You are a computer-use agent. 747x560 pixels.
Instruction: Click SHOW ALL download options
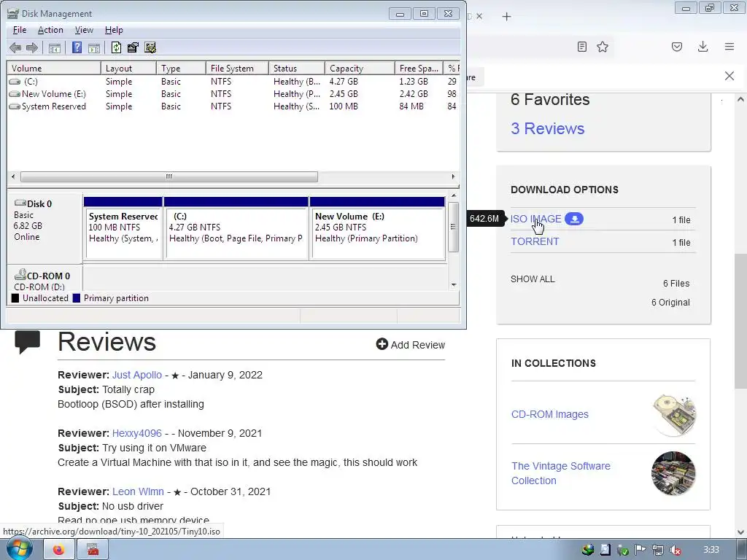[x=533, y=279]
